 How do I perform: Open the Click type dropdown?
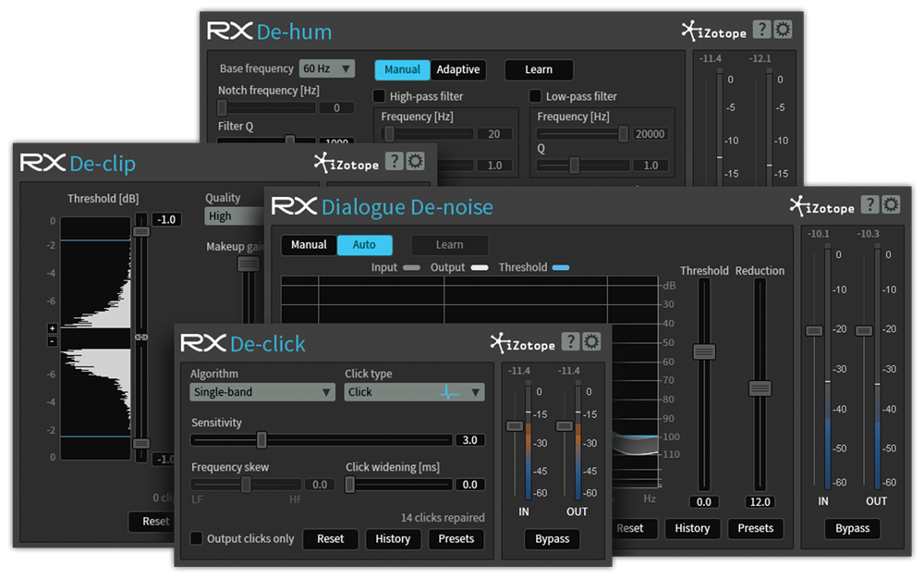point(414,391)
